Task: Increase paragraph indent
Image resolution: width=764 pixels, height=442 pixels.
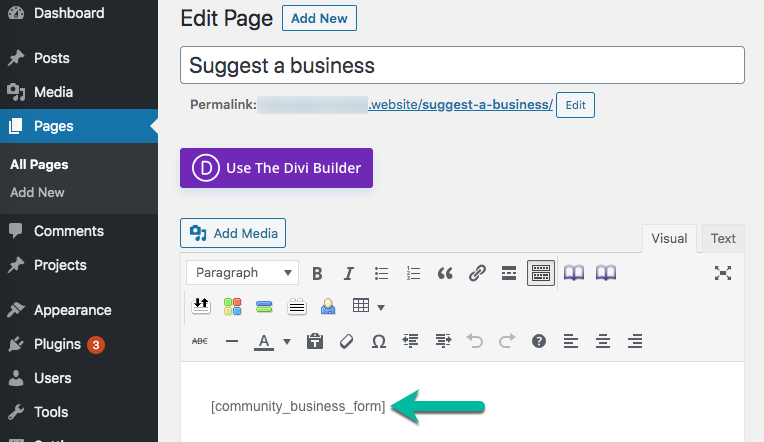Action: tap(443, 341)
